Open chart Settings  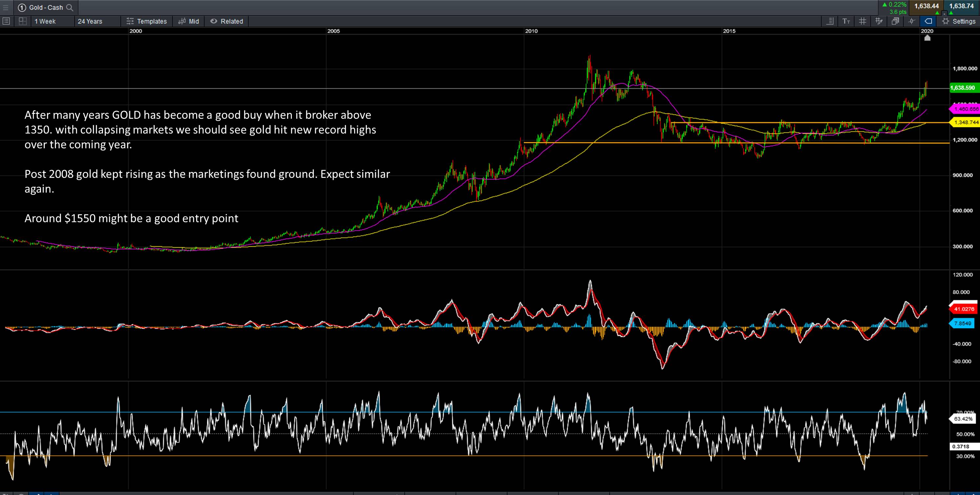point(959,21)
